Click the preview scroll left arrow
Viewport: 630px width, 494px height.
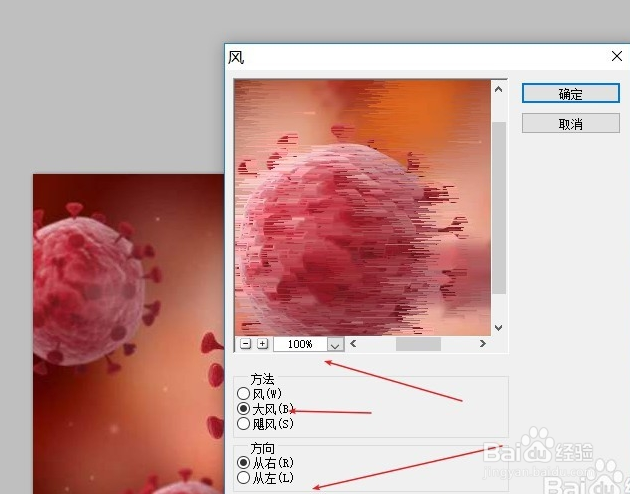pyautogui.click(x=353, y=344)
